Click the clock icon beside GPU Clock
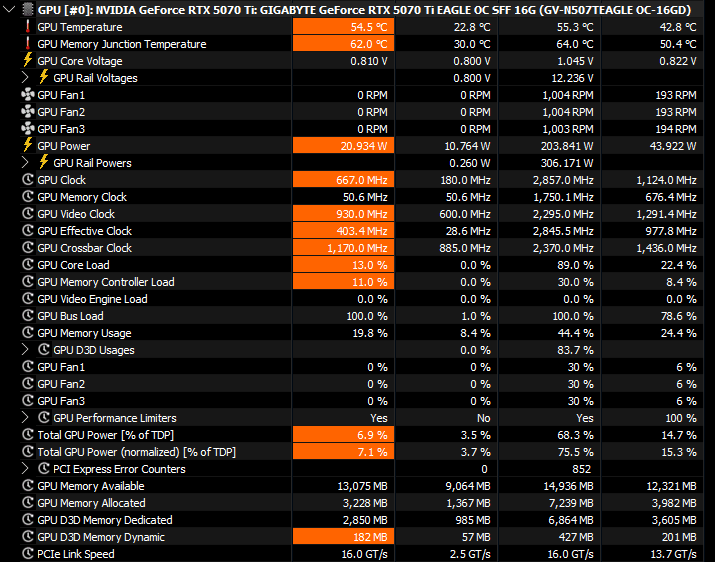Viewport: 715px width, 562px height. (x=27, y=180)
